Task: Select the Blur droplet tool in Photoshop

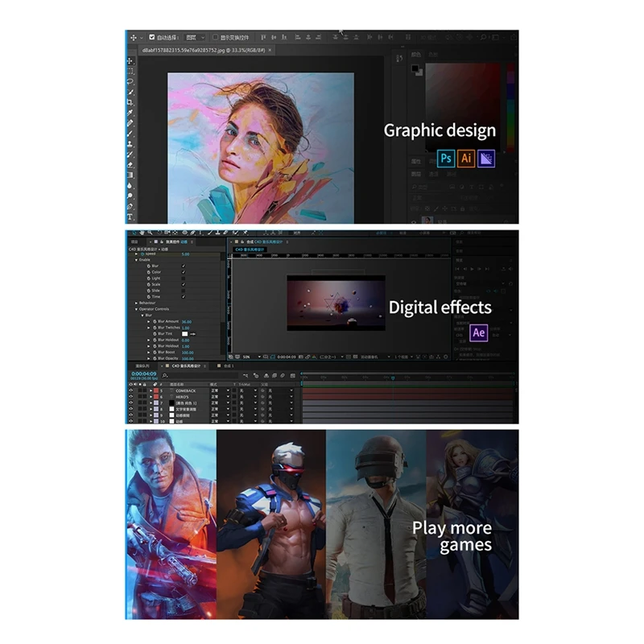Action: [130, 186]
